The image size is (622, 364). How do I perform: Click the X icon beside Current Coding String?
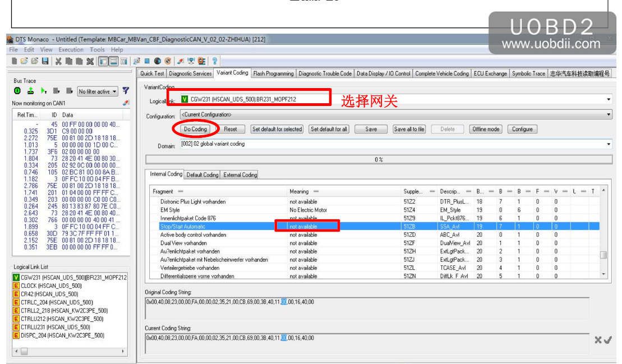(x=598, y=340)
